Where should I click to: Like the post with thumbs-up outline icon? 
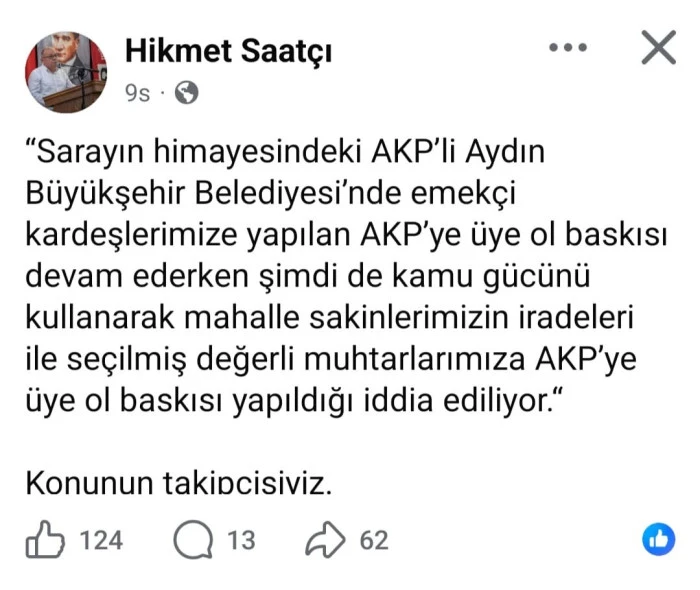[45, 540]
